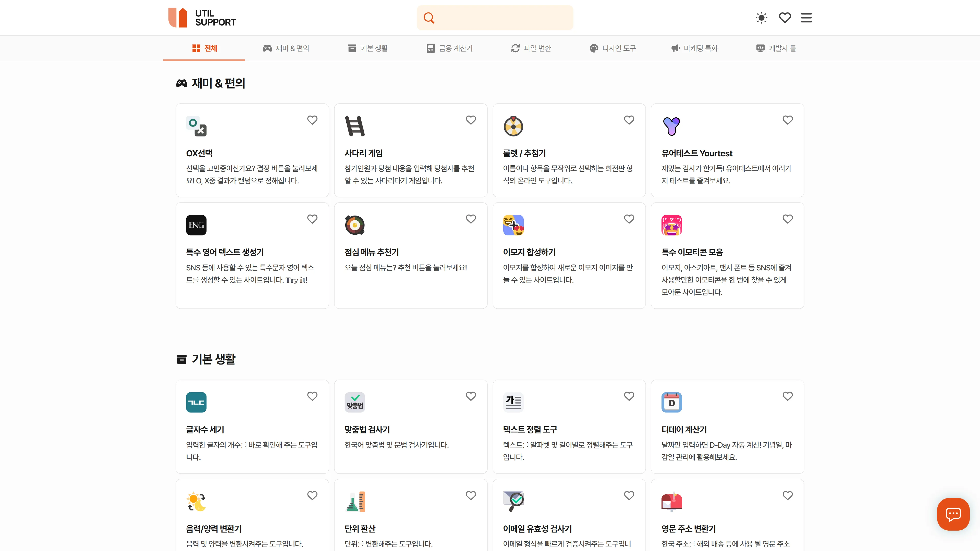
Task: Toggle the light/dark theme sun icon
Action: point(761,18)
